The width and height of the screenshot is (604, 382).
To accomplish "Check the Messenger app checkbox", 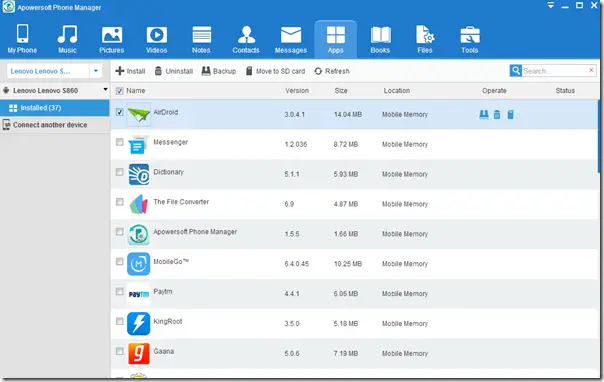I will pos(119,142).
